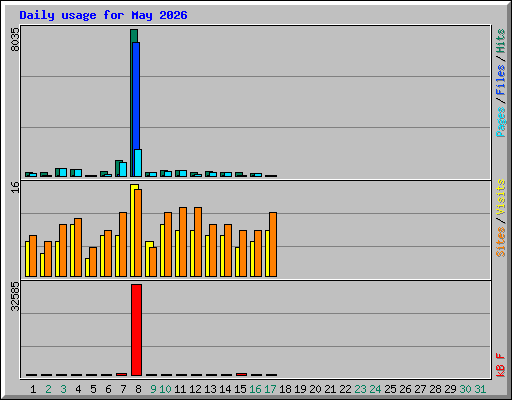Click the yellow Visits bar for day 4
This screenshot has width=512, height=400.
pos(72,250)
